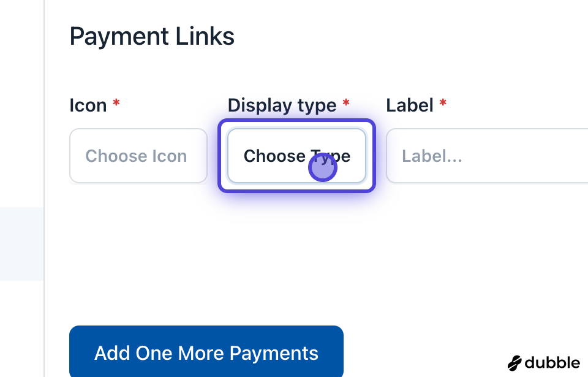The image size is (588, 377).
Task: Click the red asterisk beside Display type
Action: pos(346,103)
